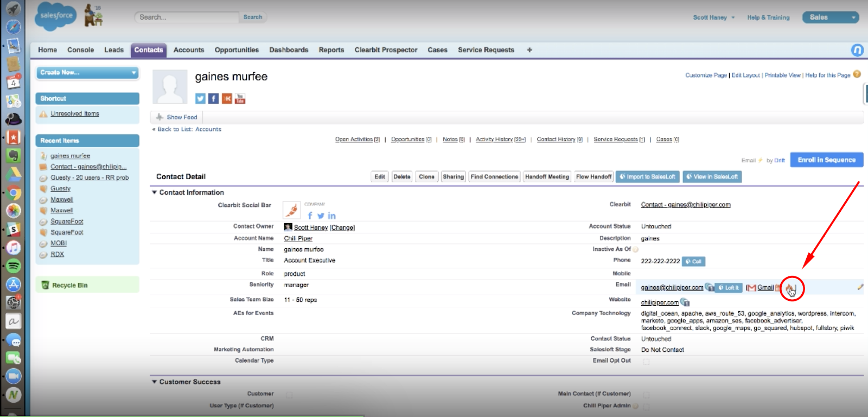The height and width of the screenshot is (417, 868).
Task: Click the LinkedIn icon in Clearbit Social Bar
Action: (331, 216)
